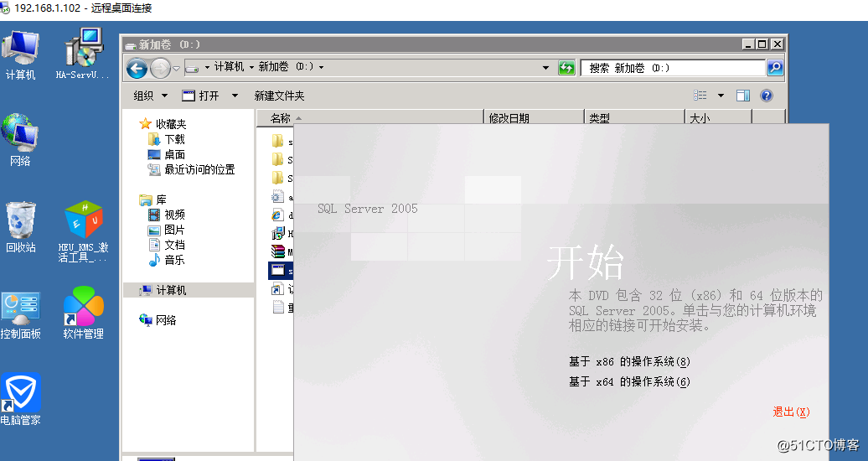Select the blank text document icon in list
The width and height of the screenshot is (868, 461).
[278, 307]
